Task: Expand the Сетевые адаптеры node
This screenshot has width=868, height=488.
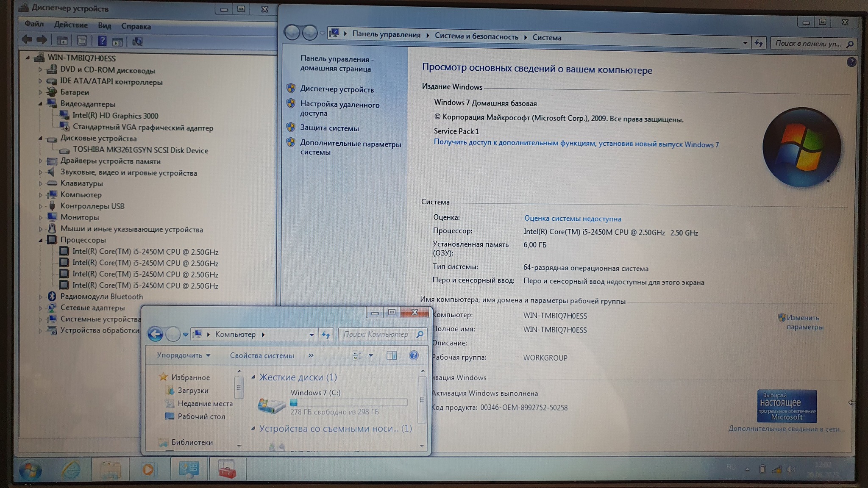Action: coord(41,308)
